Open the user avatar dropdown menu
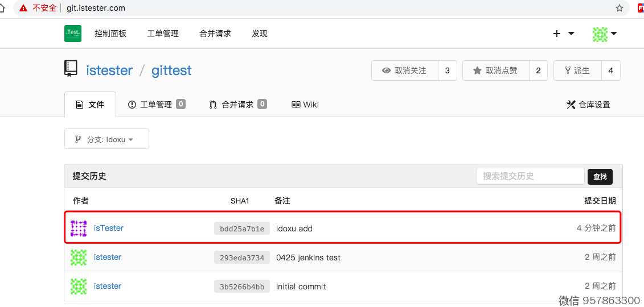 [605, 34]
